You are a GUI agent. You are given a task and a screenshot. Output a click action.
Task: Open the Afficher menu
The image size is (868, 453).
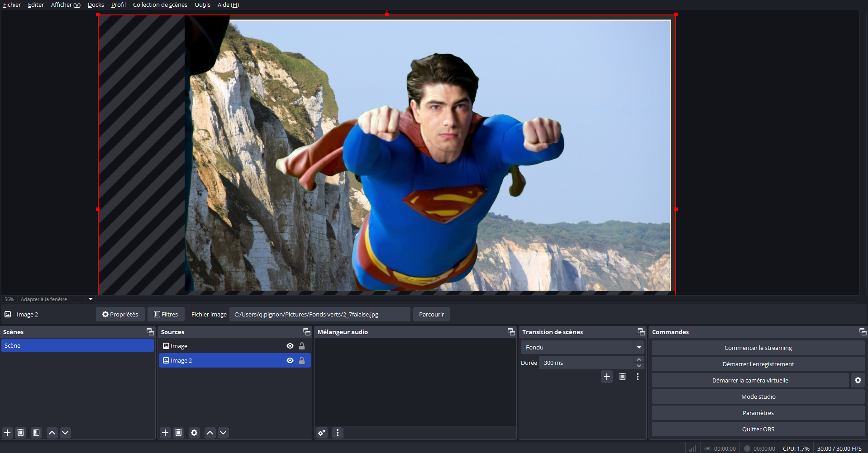click(66, 5)
